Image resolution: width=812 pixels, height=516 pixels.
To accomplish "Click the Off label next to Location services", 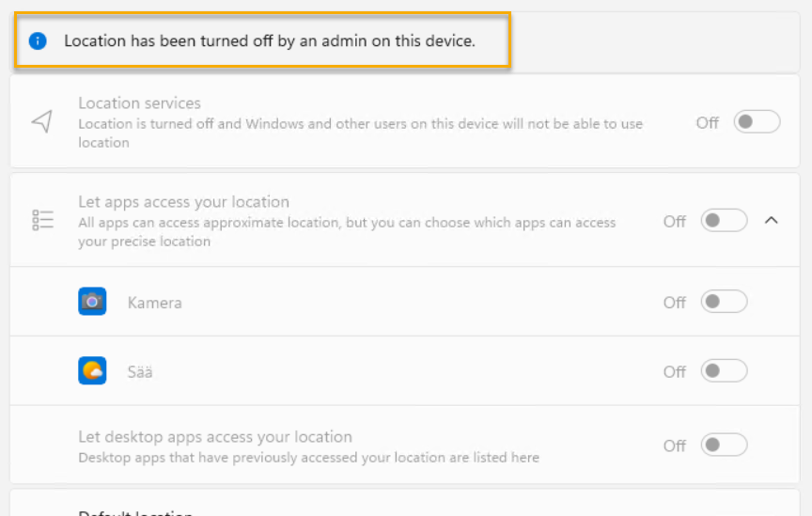I will pyautogui.click(x=707, y=122).
